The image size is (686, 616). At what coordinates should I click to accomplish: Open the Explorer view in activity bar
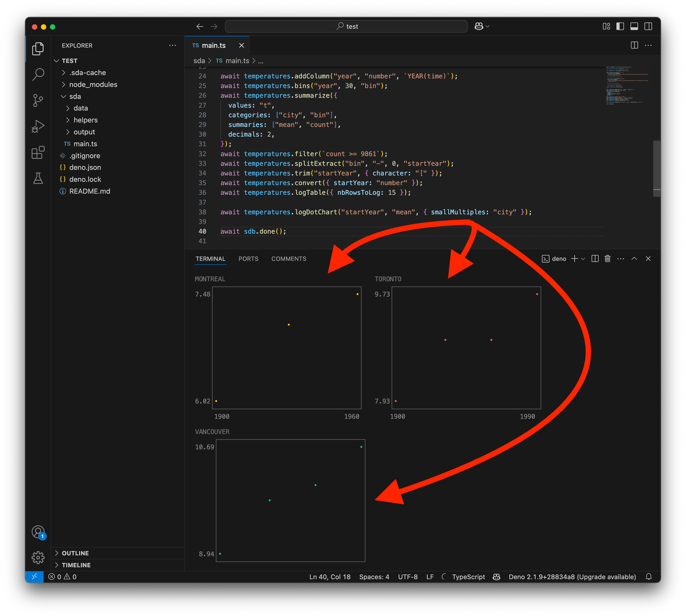click(38, 49)
